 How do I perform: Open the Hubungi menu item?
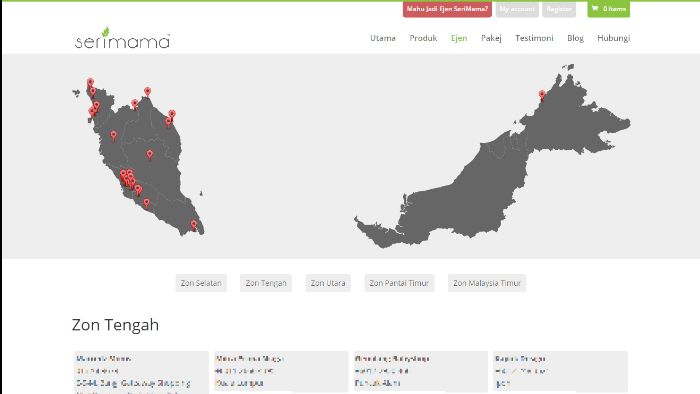click(x=613, y=38)
